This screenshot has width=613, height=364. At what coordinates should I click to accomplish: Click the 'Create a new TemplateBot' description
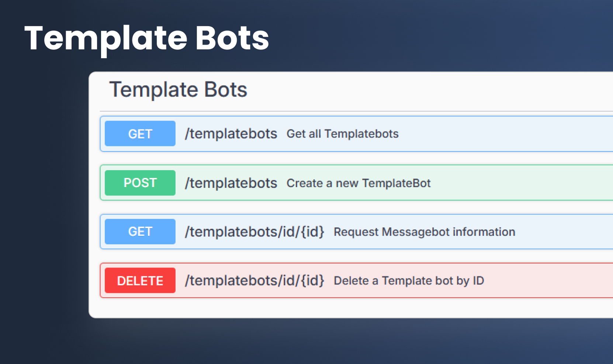tap(358, 183)
